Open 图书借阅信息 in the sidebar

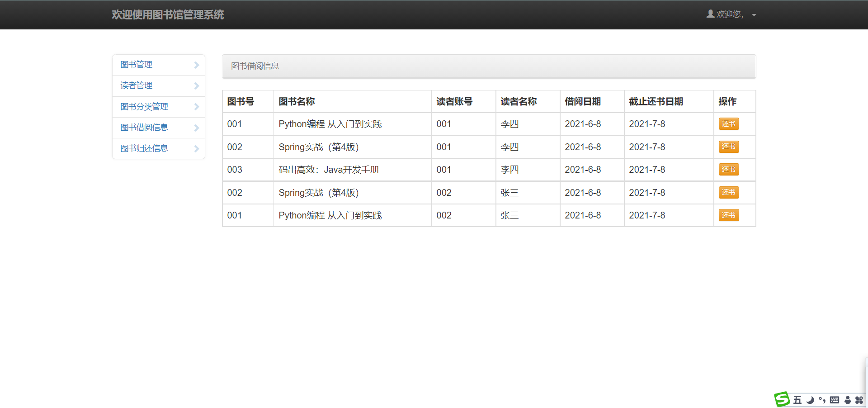click(159, 128)
